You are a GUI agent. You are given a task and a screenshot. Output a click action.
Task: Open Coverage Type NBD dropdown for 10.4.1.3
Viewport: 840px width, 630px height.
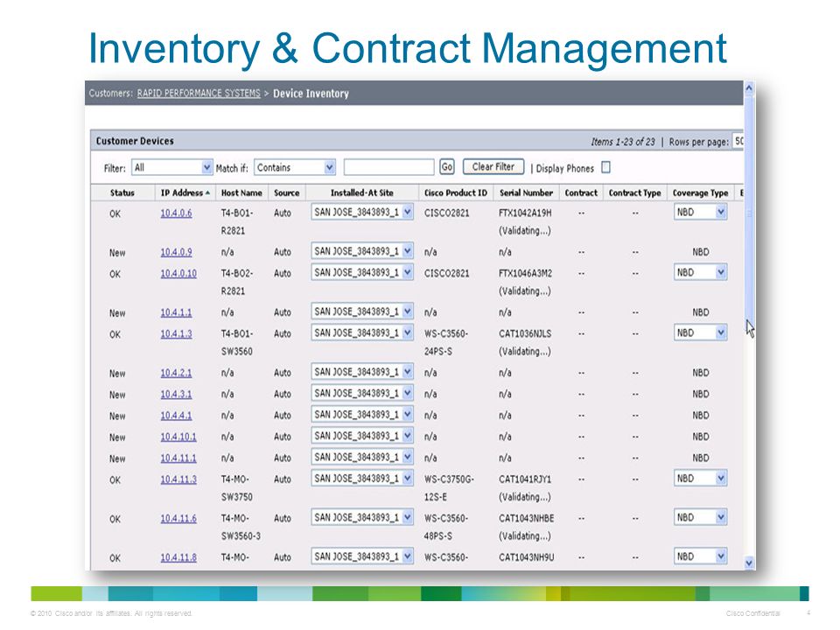(700, 333)
